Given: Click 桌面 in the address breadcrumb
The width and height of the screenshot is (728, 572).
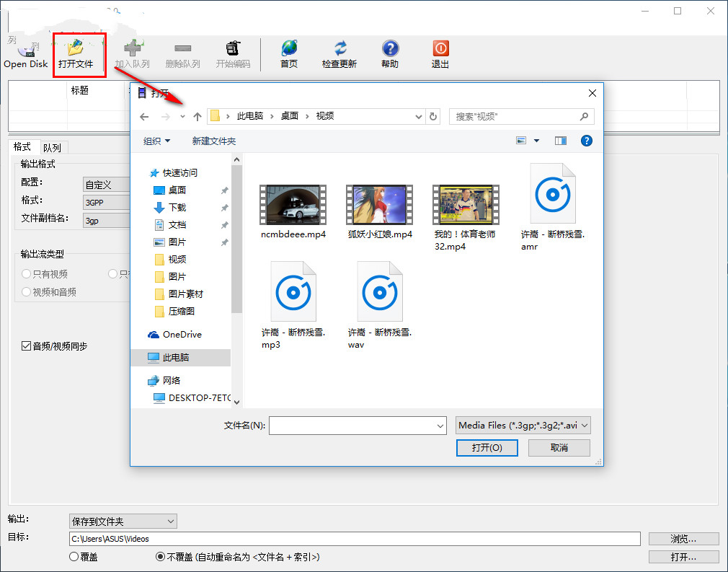Looking at the screenshot, I should click(289, 116).
